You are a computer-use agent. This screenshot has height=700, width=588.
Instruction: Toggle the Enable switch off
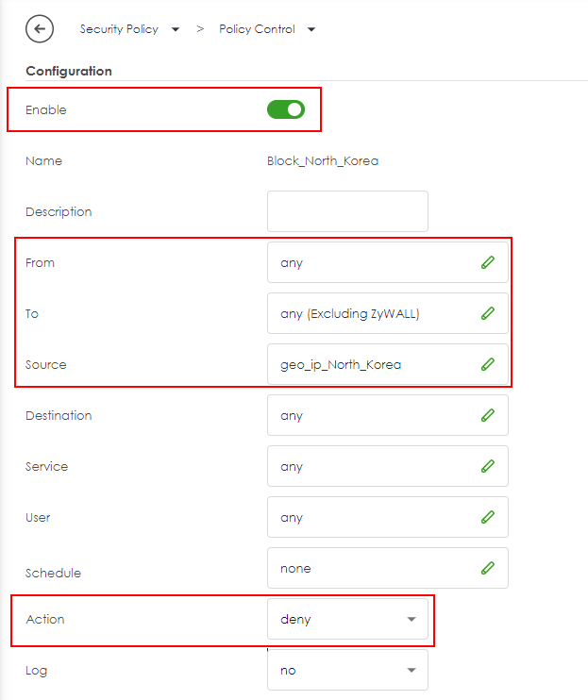[286, 110]
